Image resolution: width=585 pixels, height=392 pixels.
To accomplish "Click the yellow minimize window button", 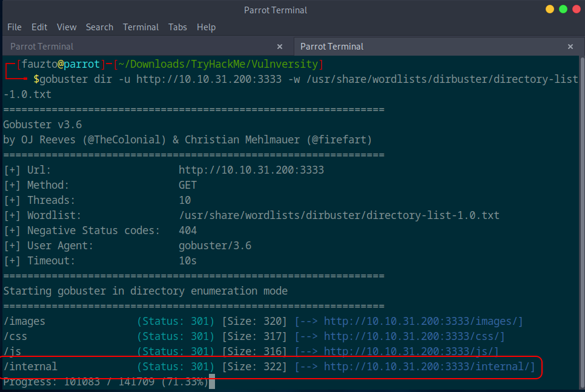I will (x=549, y=9).
